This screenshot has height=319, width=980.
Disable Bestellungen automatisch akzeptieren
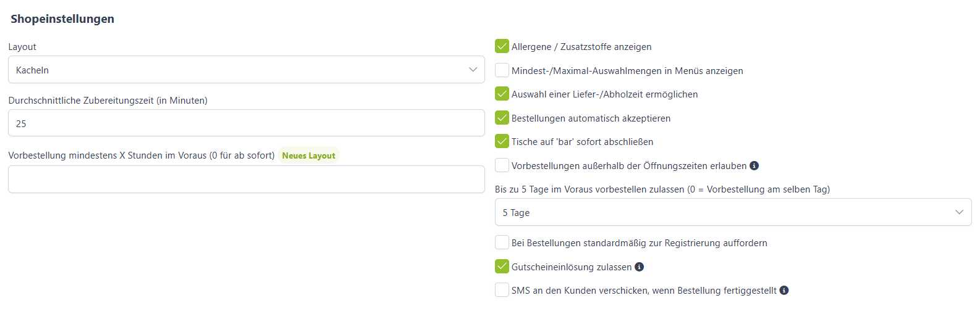(502, 118)
